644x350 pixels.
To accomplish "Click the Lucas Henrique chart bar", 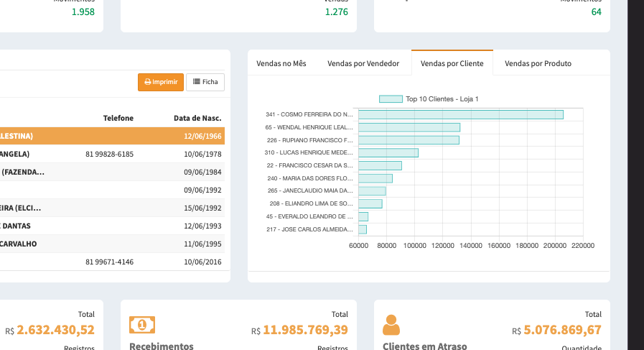I will coord(388,153).
